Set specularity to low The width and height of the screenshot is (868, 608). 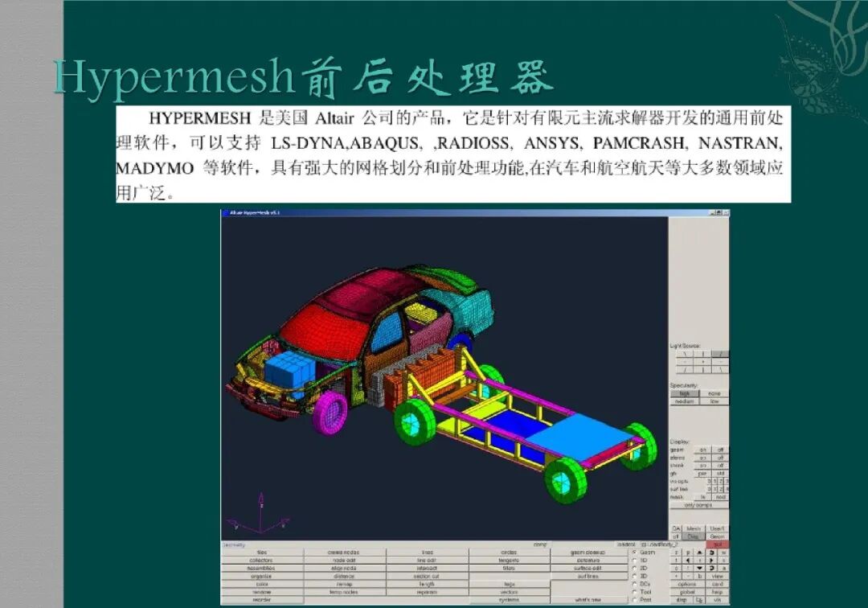714,401
